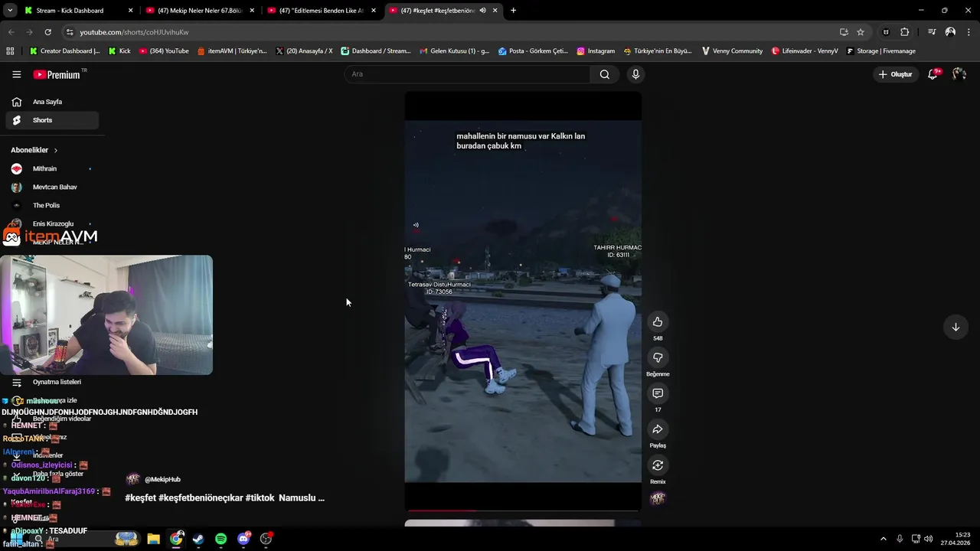Open The Polis subscription channel
Viewport: 980px width, 551px height.
(52, 205)
